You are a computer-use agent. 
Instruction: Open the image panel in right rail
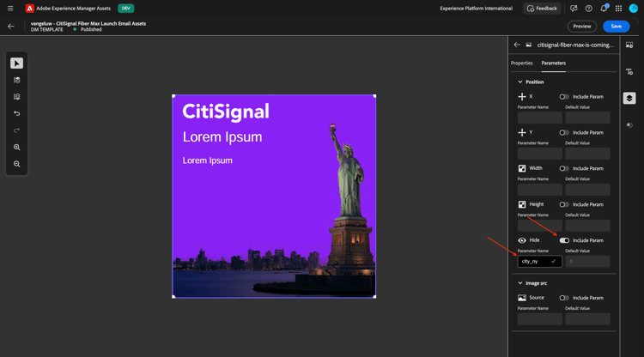click(629, 45)
